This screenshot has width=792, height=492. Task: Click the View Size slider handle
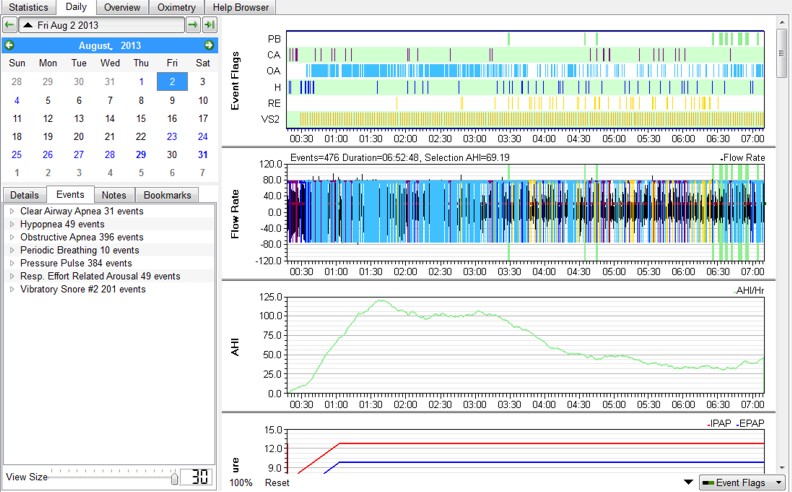click(x=175, y=477)
